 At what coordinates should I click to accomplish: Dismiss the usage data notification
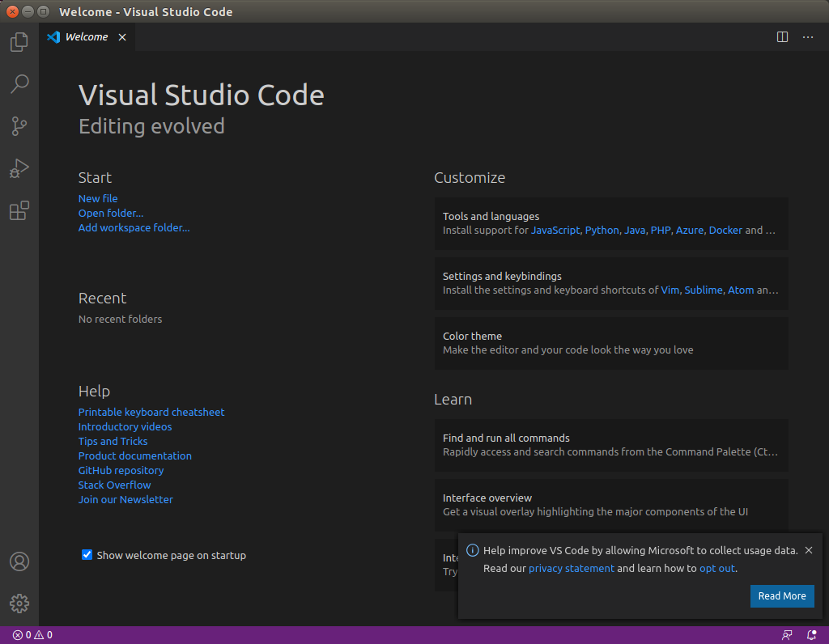pos(809,550)
